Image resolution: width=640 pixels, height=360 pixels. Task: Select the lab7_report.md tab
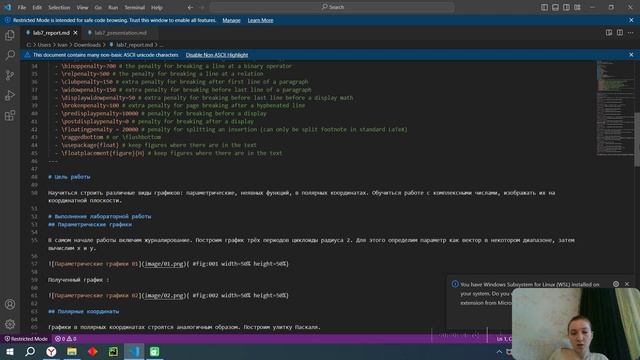[51, 33]
